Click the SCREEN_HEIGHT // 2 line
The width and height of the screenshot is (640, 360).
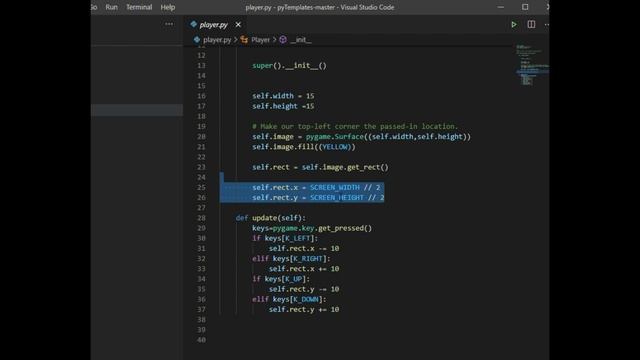pos(318,198)
